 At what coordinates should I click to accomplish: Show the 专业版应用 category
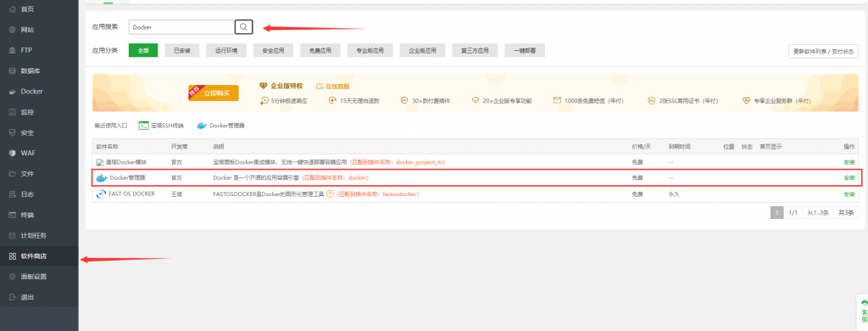pos(370,50)
